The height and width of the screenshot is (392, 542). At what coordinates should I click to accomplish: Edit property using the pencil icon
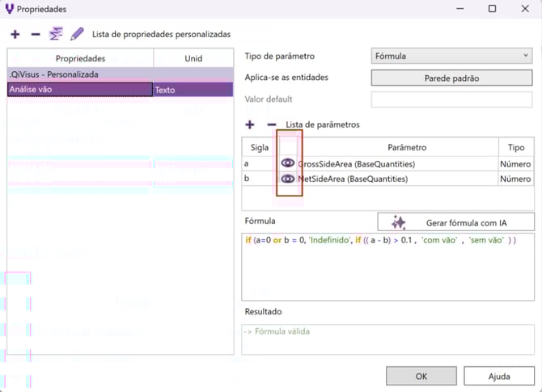point(77,34)
